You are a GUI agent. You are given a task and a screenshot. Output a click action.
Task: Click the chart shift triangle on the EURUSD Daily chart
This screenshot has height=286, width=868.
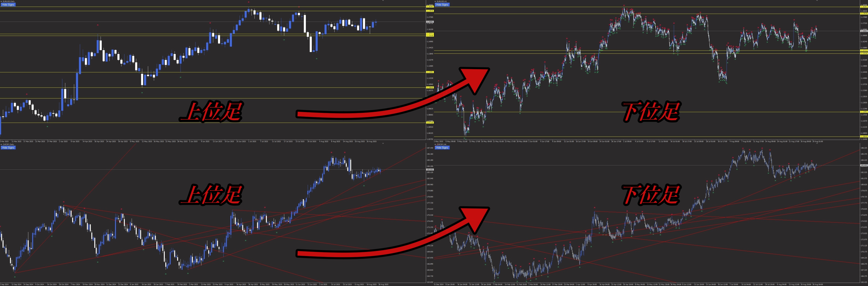(x=383, y=1)
